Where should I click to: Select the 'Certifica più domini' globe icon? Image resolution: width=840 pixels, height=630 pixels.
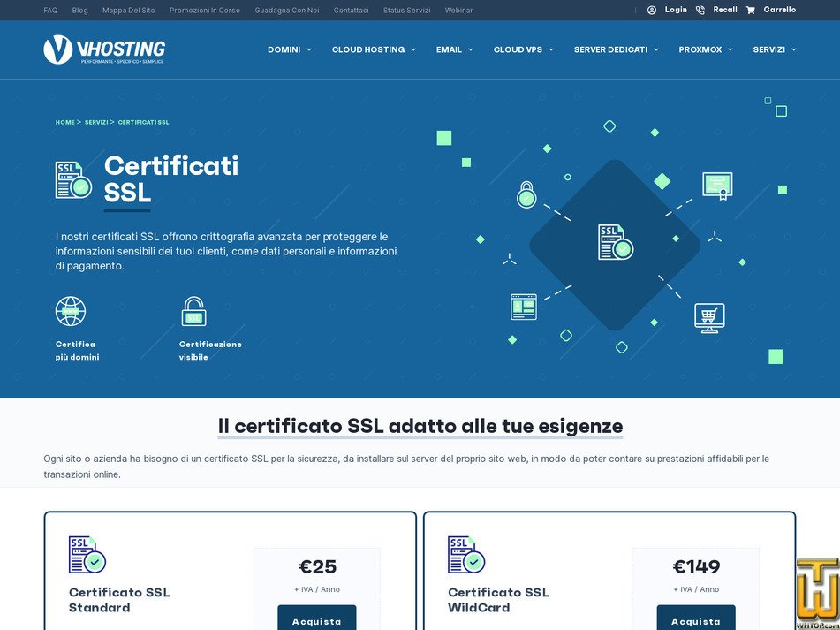(x=71, y=311)
